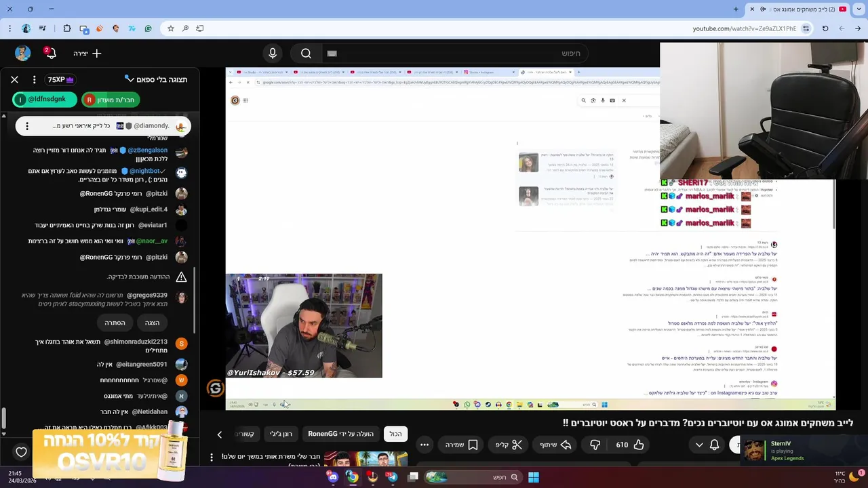
Task: Click Show button on held message
Action: click(152, 323)
